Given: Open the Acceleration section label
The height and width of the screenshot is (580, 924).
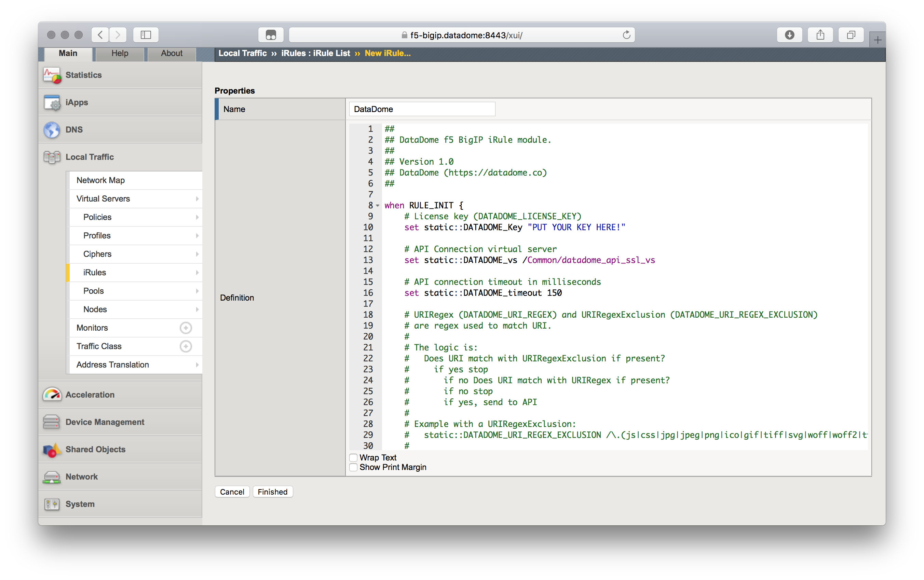Looking at the screenshot, I should point(90,395).
